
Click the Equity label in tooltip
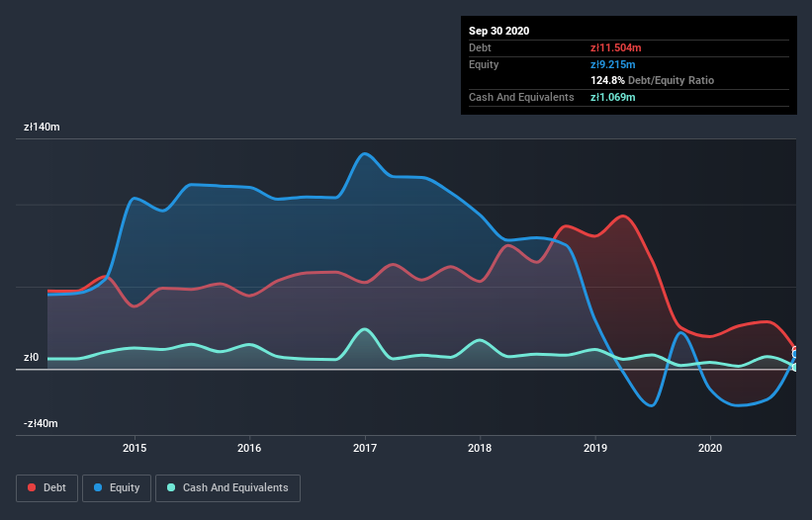point(484,64)
